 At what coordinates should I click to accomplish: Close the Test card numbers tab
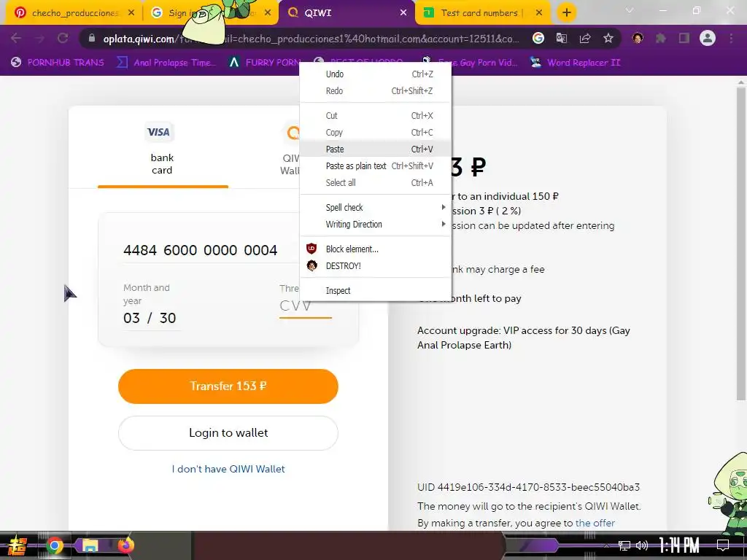pos(539,13)
